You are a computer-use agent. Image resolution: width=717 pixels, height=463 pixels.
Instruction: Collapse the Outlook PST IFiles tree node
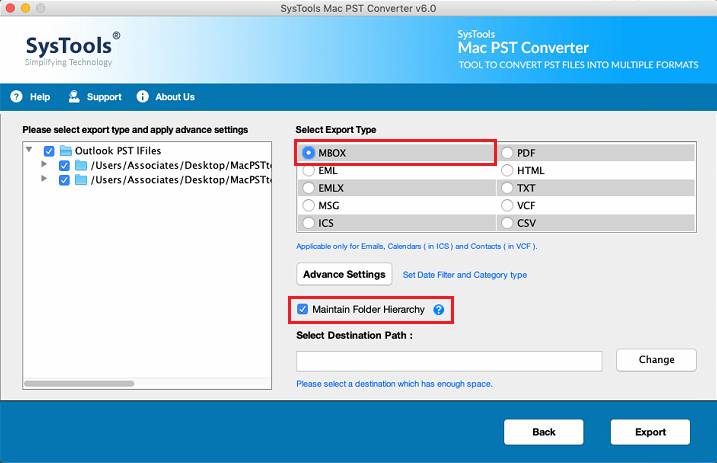pos(29,149)
